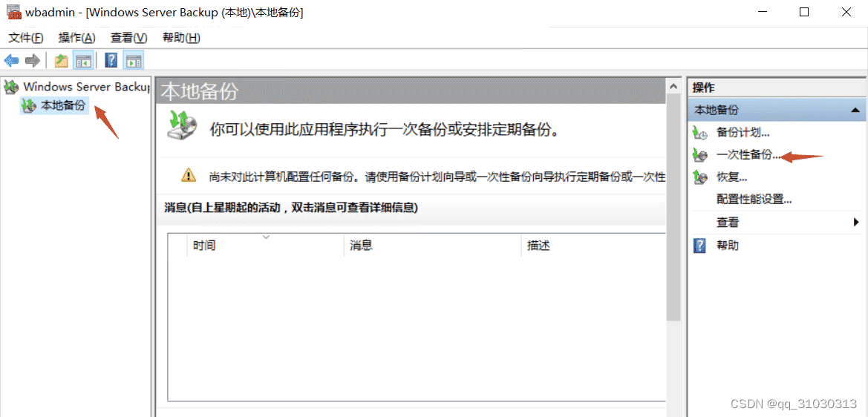
Task: Toggle the show/hide action pane icon
Action: pos(134,60)
